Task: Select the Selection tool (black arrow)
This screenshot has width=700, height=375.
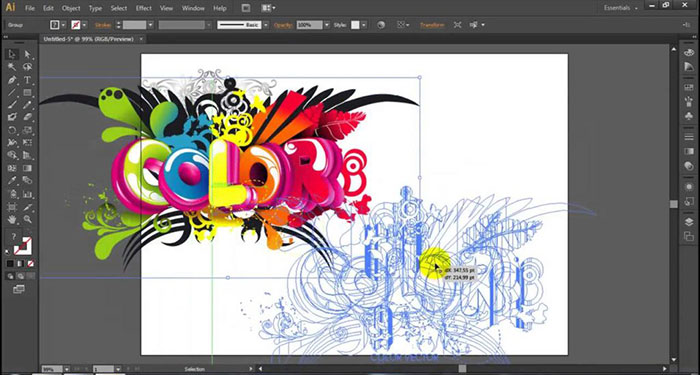Action: tap(12, 54)
